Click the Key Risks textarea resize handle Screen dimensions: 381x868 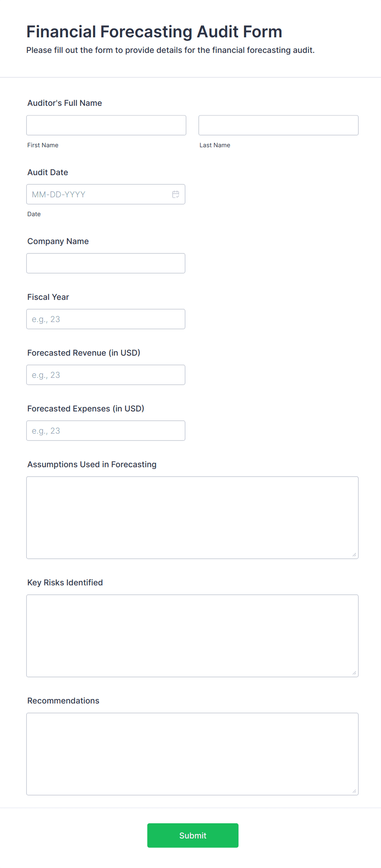tap(354, 673)
